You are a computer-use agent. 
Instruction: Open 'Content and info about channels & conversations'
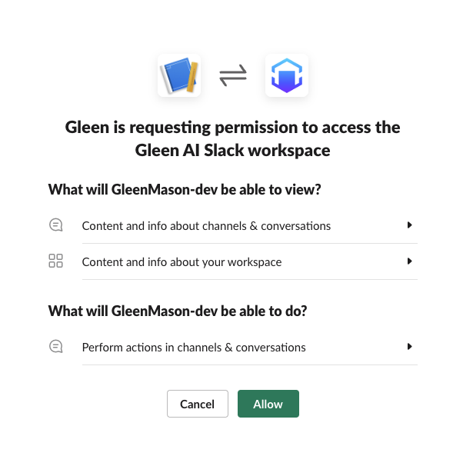click(x=206, y=226)
